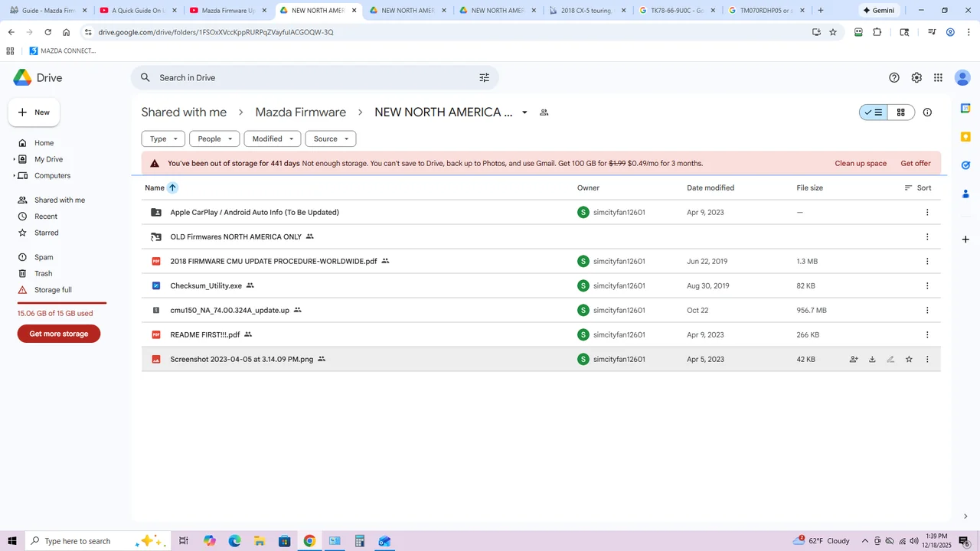Open Drive settings gear icon
This screenshot has width=980, height=551.
click(x=916, y=77)
